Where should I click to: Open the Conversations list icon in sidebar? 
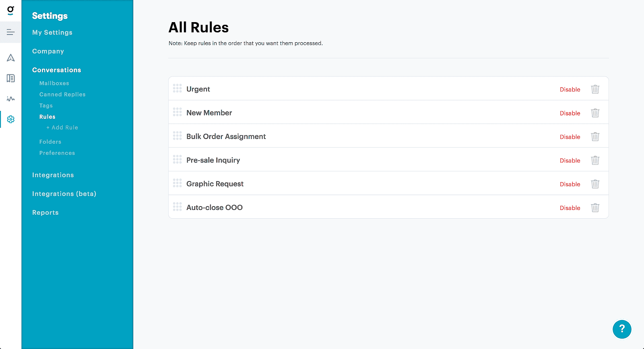tap(11, 32)
